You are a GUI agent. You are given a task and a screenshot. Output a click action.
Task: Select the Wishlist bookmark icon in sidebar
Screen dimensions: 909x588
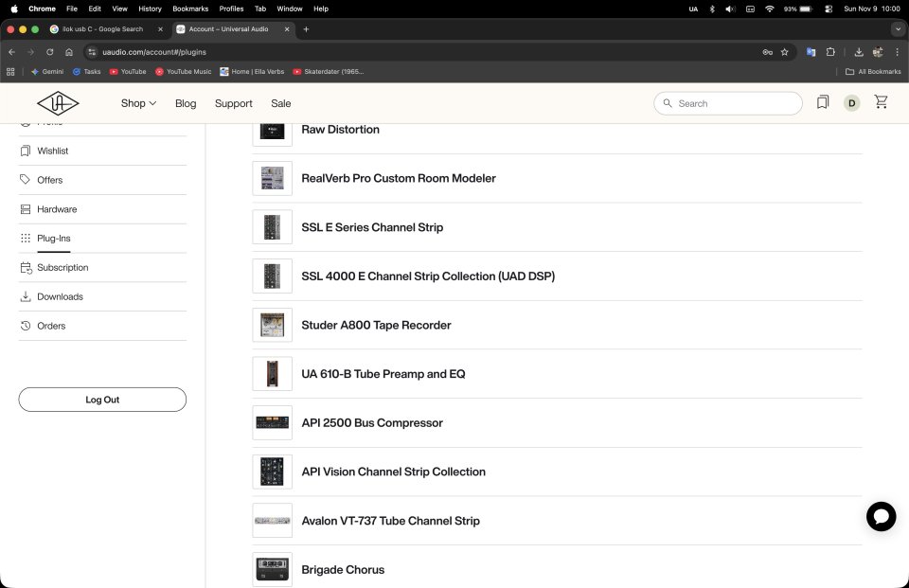point(26,151)
